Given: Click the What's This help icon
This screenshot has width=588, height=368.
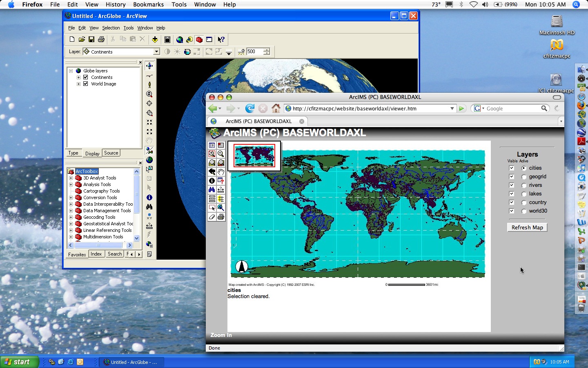Looking at the screenshot, I should pyautogui.click(x=221, y=39).
